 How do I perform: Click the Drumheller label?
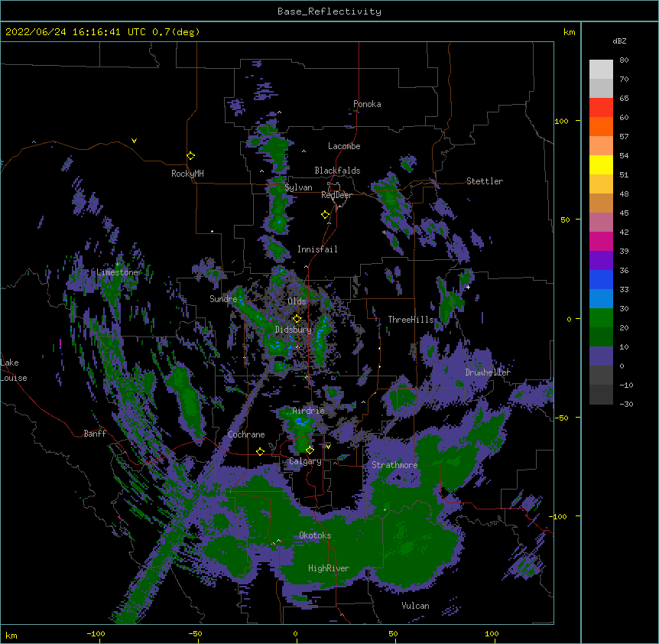pos(488,372)
